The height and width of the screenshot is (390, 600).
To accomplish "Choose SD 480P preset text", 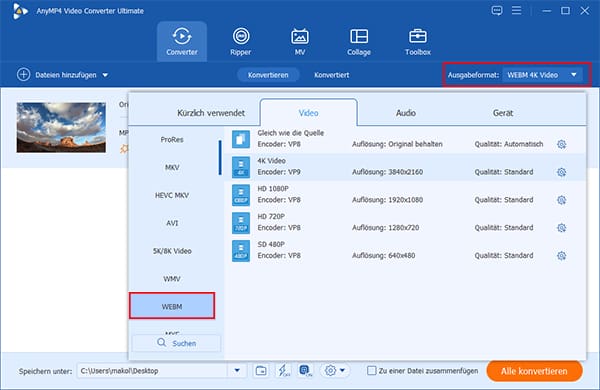I will [271, 244].
